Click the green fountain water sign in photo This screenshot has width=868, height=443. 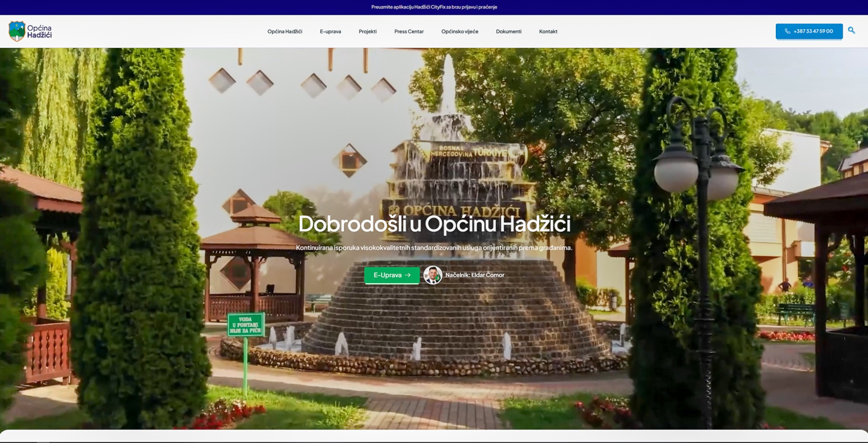(x=245, y=325)
